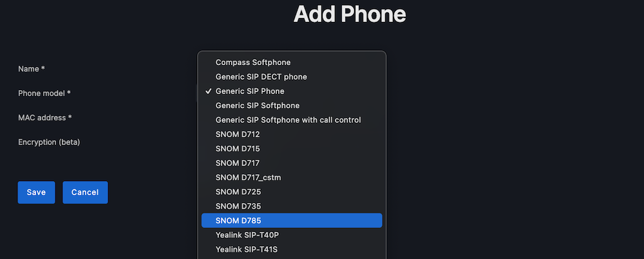The image size is (644, 259).
Task: Click the MAC address label
Action: pyautogui.click(x=44, y=117)
